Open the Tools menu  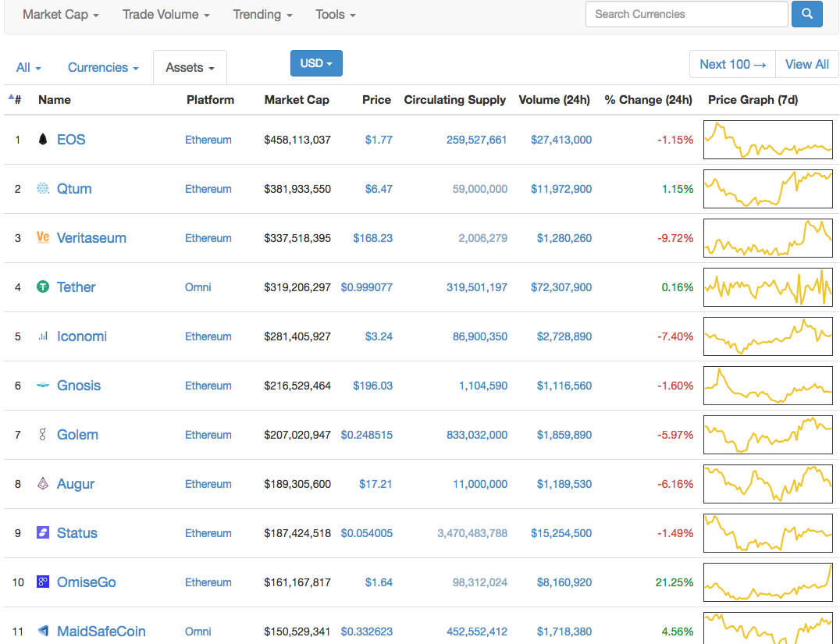336,14
